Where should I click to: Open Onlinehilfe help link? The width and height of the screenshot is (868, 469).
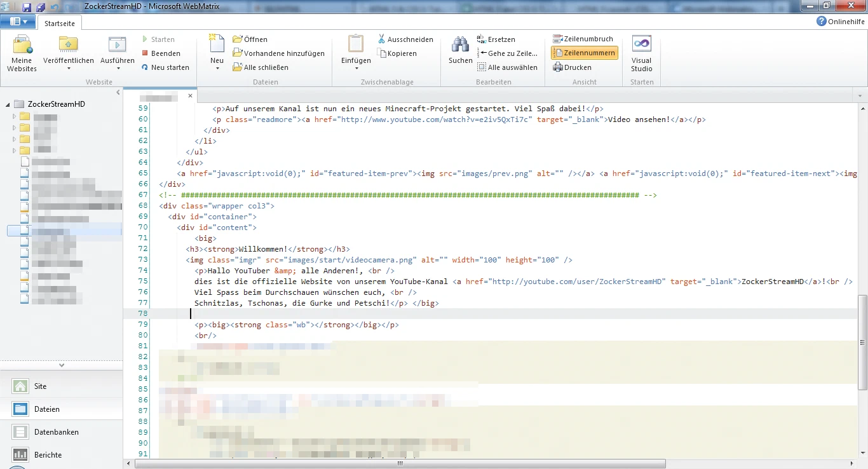pos(841,22)
